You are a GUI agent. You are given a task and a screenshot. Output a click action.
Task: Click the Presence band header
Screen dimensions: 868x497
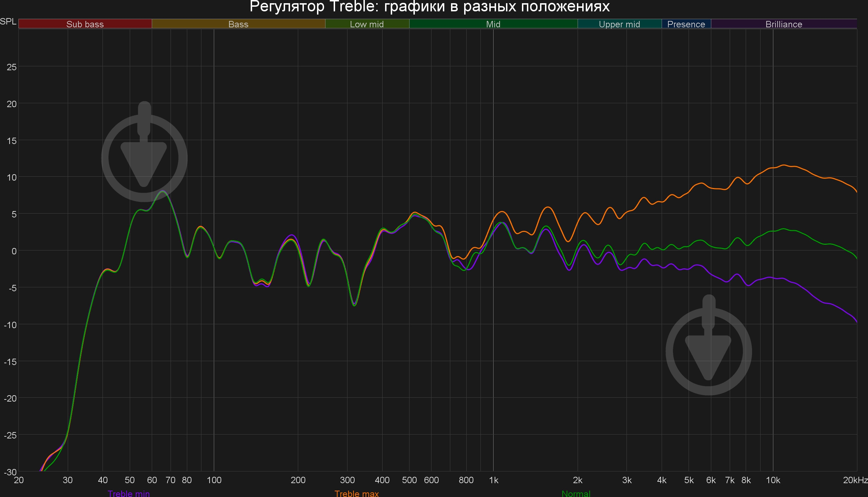click(686, 24)
